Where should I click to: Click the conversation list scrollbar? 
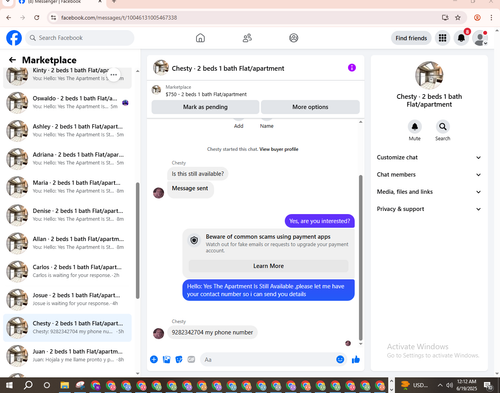pyautogui.click(x=137, y=240)
